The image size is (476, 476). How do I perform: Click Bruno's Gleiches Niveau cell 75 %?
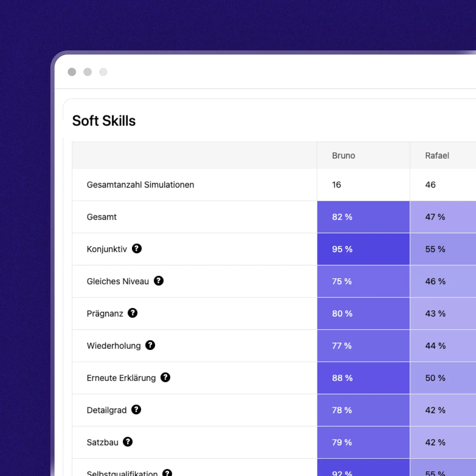363,282
